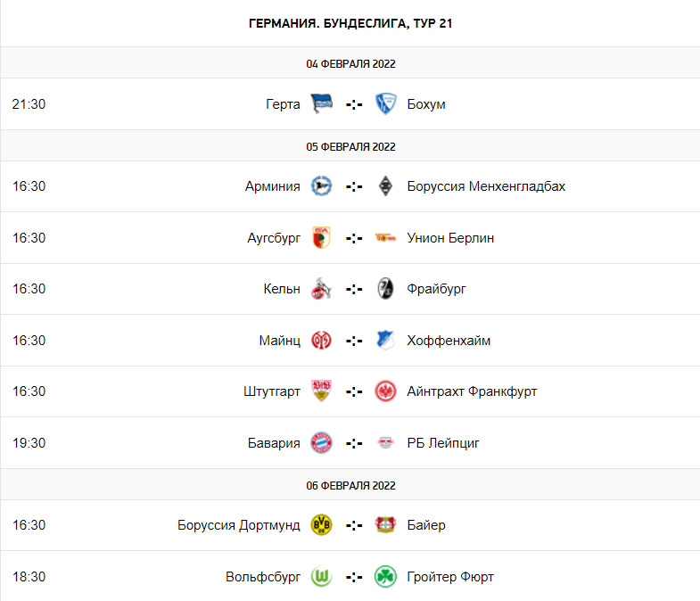Image resolution: width=700 pixels, height=601 pixels.
Task: Click the Bochum club crest
Action: (x=385, y=104)
